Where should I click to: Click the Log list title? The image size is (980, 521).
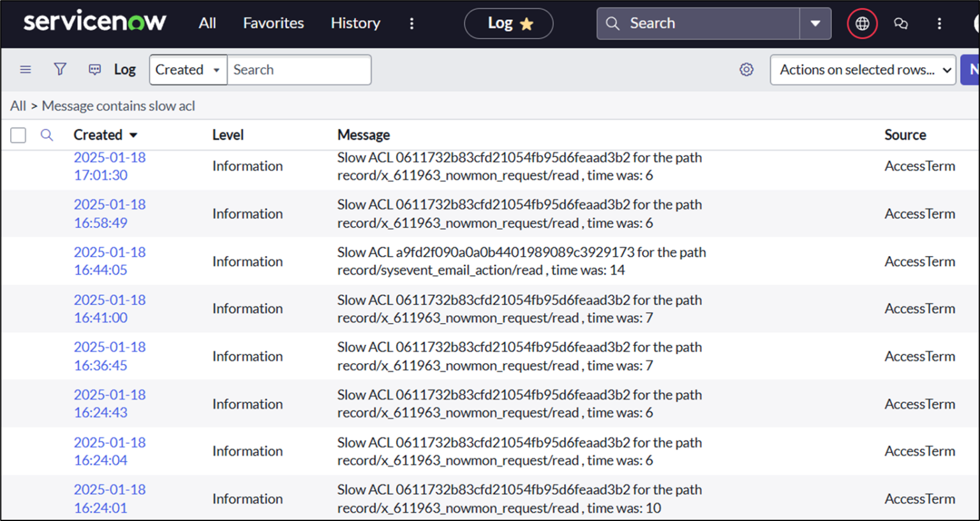point(125,70)
